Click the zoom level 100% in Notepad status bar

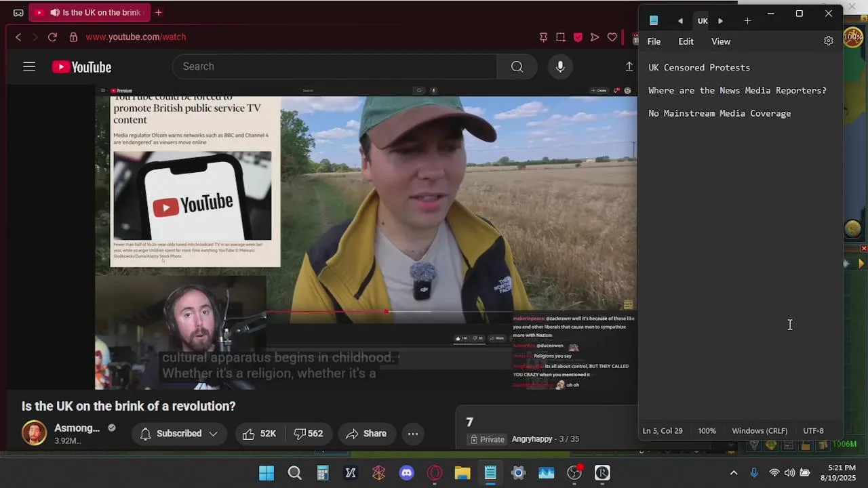pyautogui.click(x=707, y=431)
